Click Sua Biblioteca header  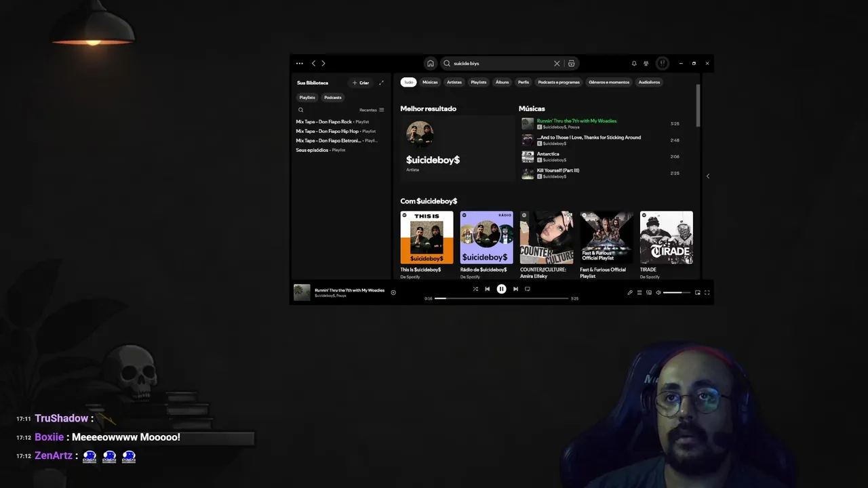click(313, 83)
